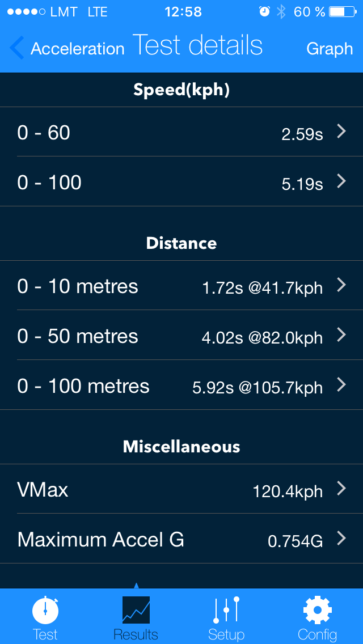Tap the Results chart icon
Image resolution: width=363 pixels, height=644 pixels.
(136, 610)
